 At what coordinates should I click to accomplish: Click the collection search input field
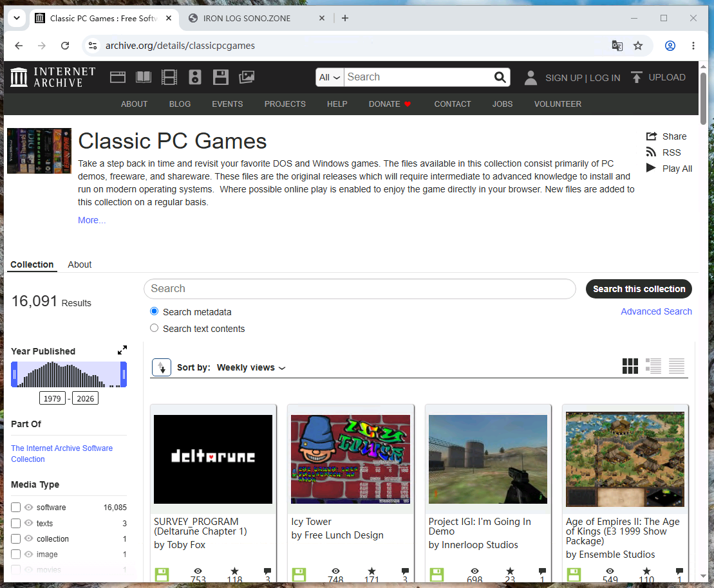pos(360,289)
